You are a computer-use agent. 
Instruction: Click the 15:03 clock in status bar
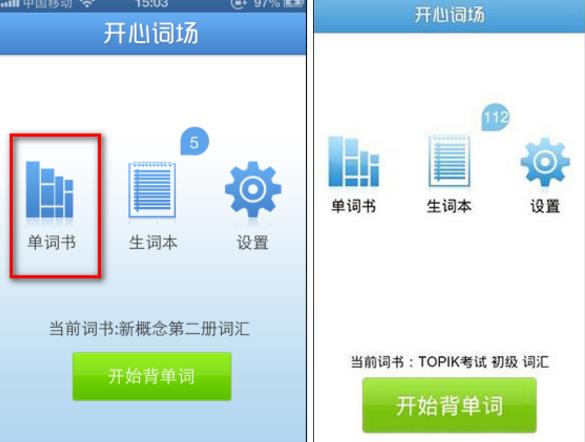[x=151, y=4]
